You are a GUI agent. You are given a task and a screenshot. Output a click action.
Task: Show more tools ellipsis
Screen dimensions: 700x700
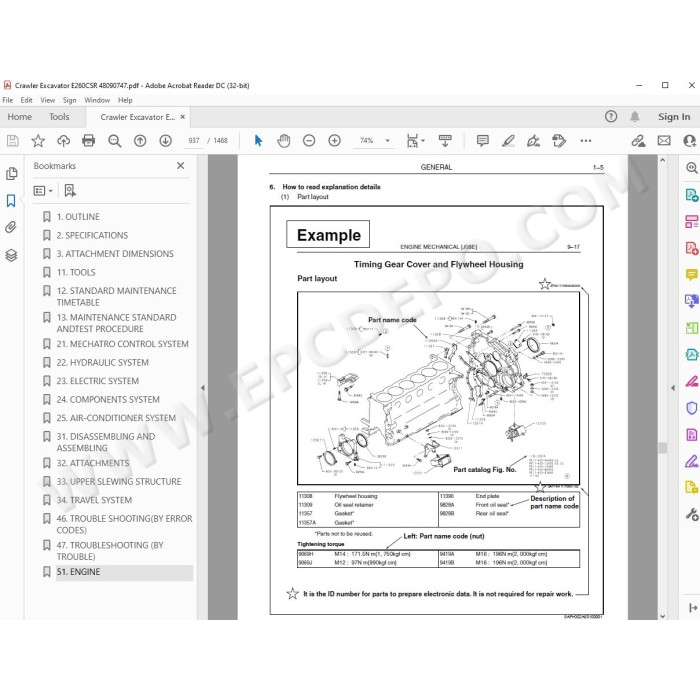coord(586,141)
